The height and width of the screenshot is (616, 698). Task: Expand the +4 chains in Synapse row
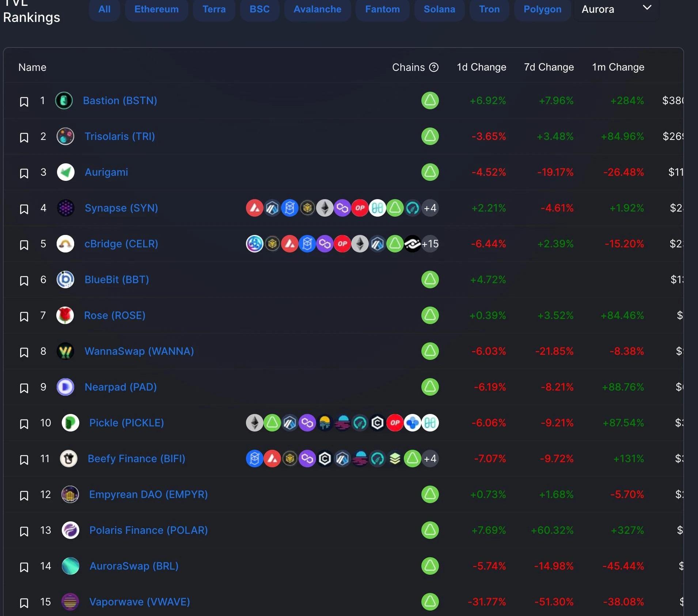430,208
